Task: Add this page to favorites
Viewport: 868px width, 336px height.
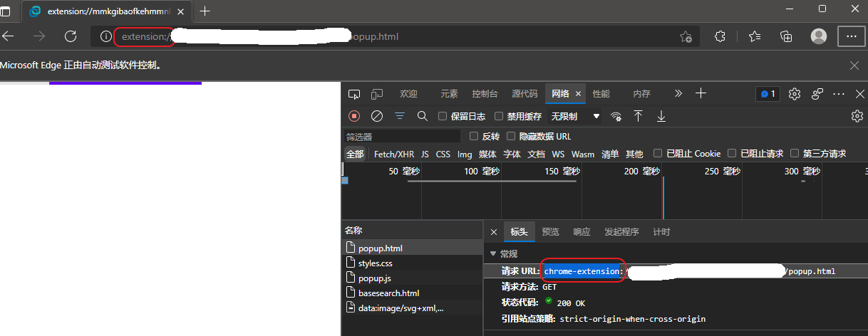Action: tap(686, 36)
